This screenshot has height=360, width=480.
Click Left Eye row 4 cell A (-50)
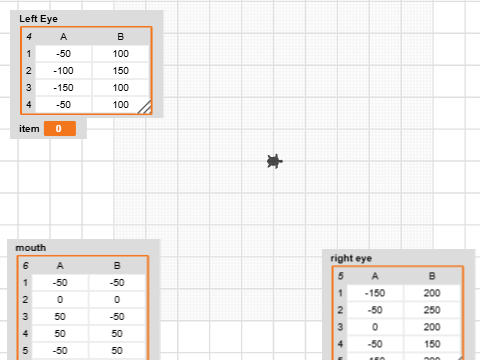click(x=63, y=105)
